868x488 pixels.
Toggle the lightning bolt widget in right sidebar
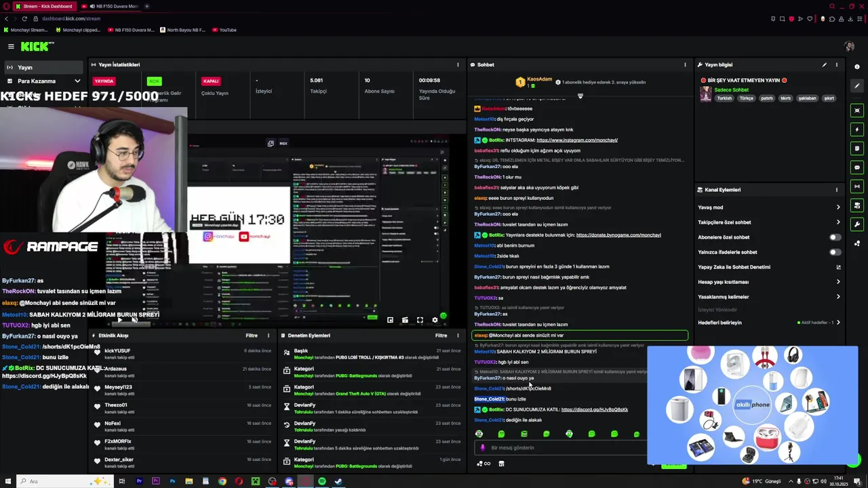[x=857, y=129]
